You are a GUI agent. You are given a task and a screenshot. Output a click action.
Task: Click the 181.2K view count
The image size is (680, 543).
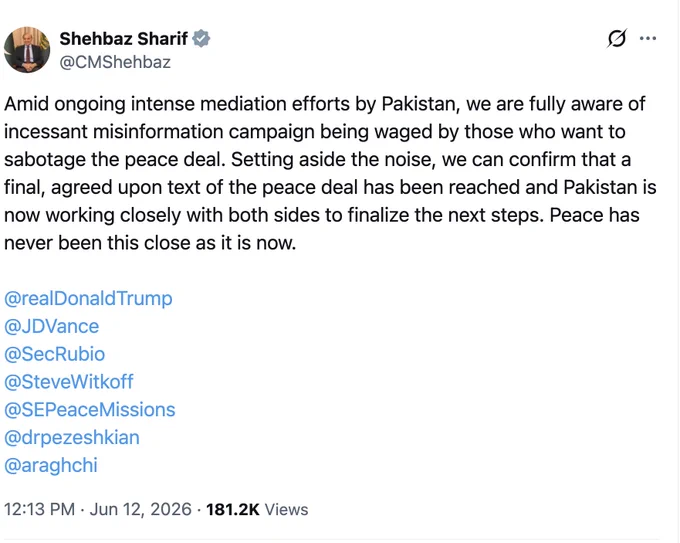[x=232, y=510]
